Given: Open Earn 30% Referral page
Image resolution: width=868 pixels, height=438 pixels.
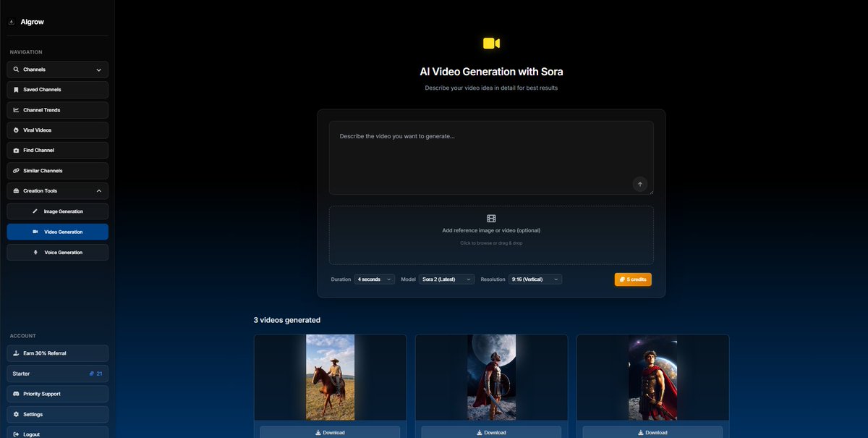Looking at the screenshot, I should click(x=58, y=353).
